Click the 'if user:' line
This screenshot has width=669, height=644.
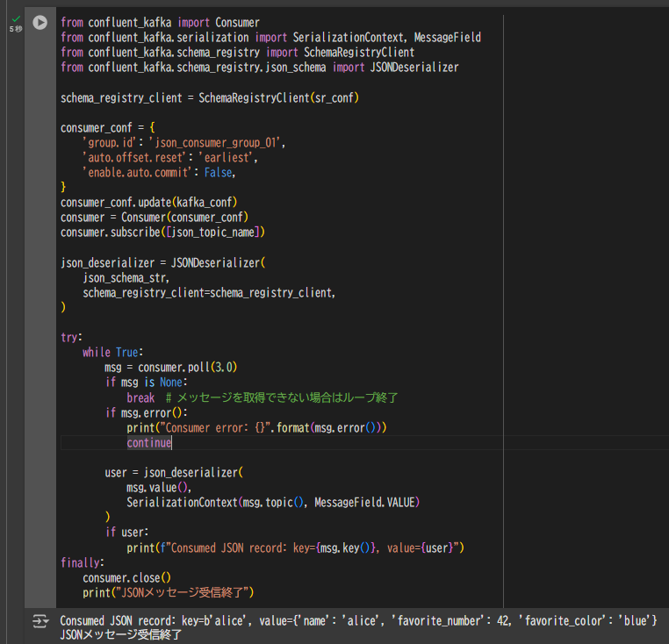[126, 533]
